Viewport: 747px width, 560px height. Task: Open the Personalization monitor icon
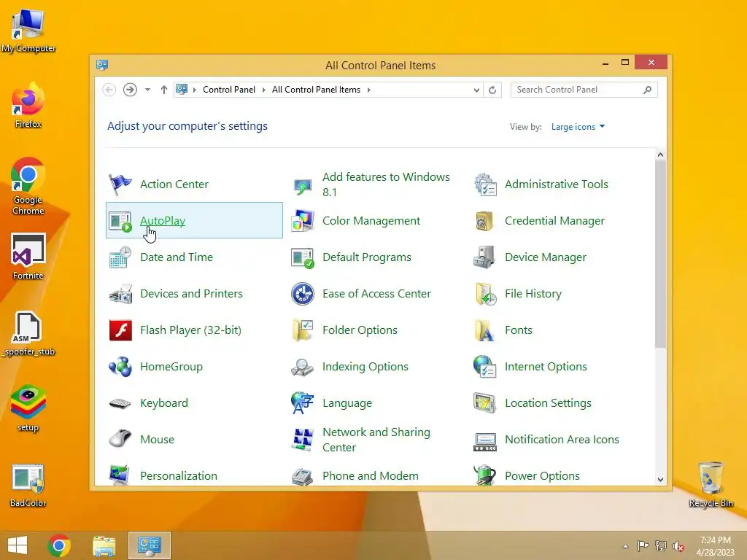click(119, 475)
